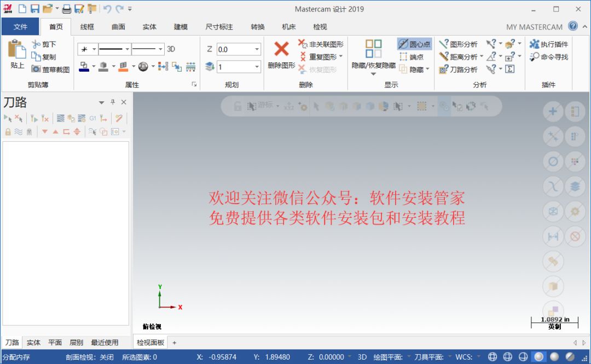Expand the 隐藏/恢复隐藏 dropdown arrow

coord(374,74)
